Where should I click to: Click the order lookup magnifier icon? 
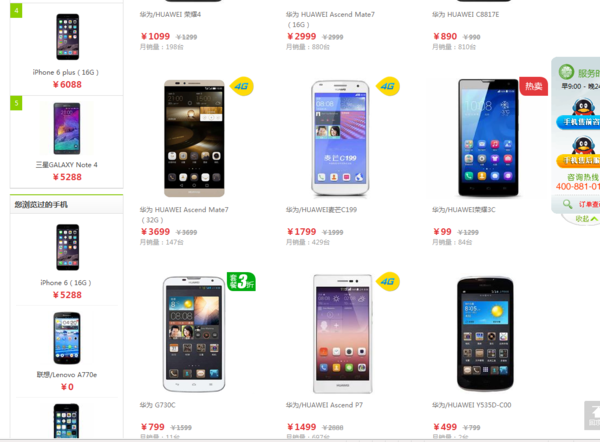point(567,204)
